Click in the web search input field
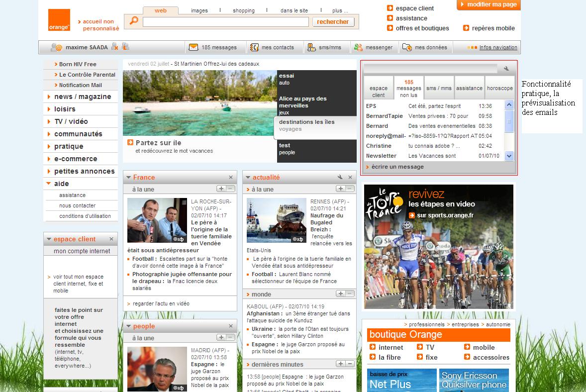The image size is (586, 392). 226,22
